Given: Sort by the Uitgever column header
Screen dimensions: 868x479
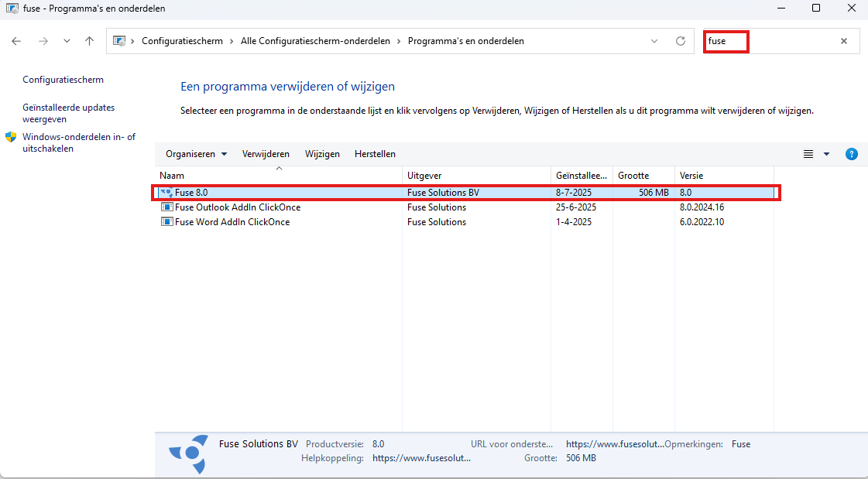Looking at the screenshot, I should (x=477, y=176).
